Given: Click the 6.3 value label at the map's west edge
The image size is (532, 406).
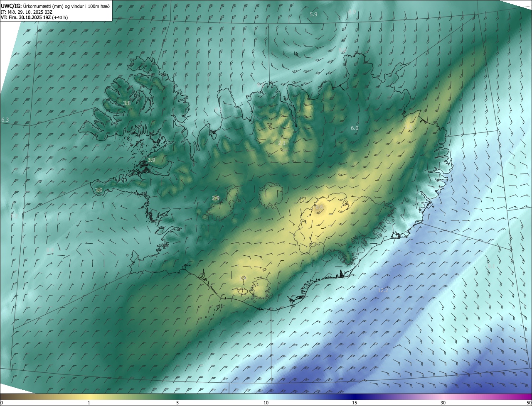Looking at the screenshot, I should [5, 120].
